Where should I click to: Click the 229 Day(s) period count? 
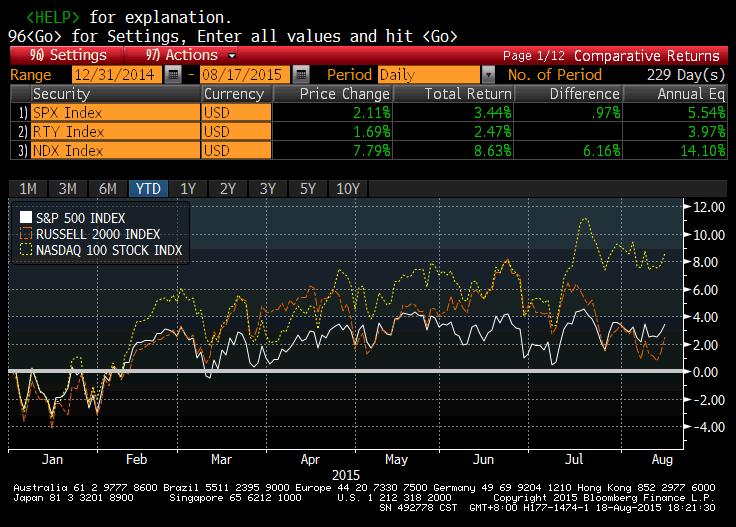686,75
